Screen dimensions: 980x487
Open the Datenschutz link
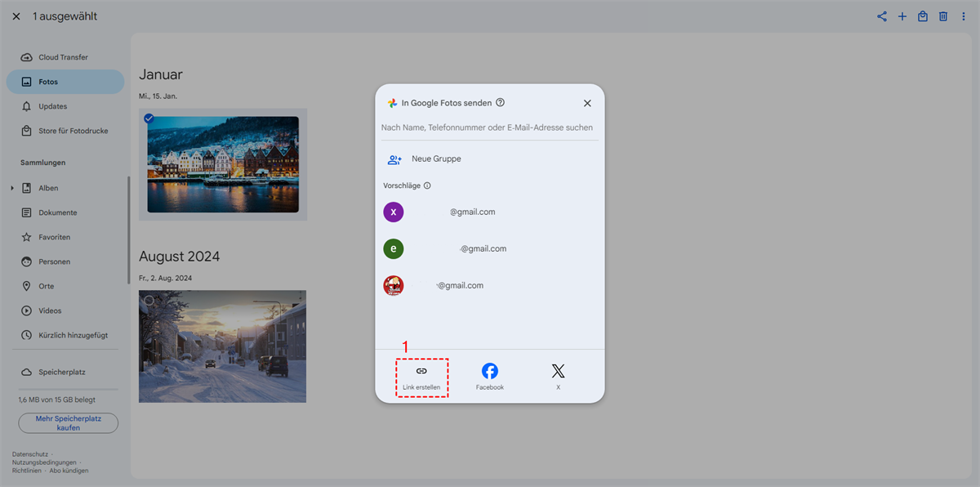[29, 453]
